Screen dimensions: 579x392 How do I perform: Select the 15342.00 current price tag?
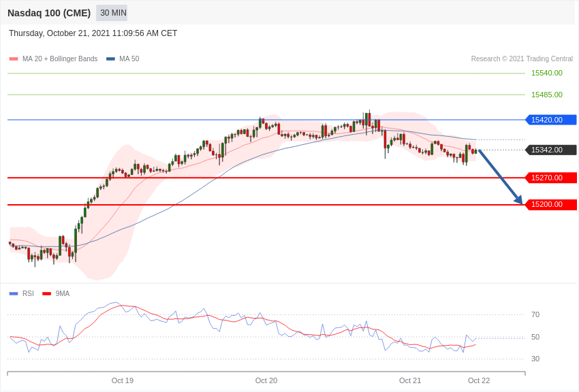(x=550, y=150)
